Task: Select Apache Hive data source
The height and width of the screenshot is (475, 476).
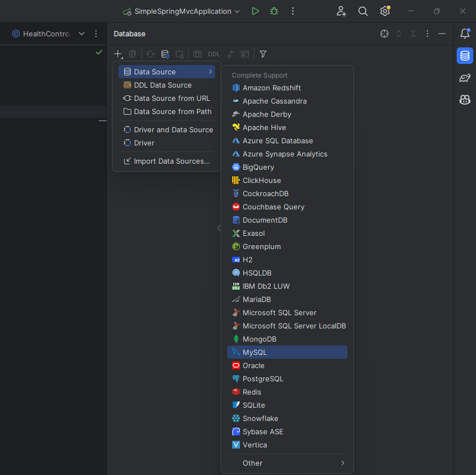Action: pos(287,127)
